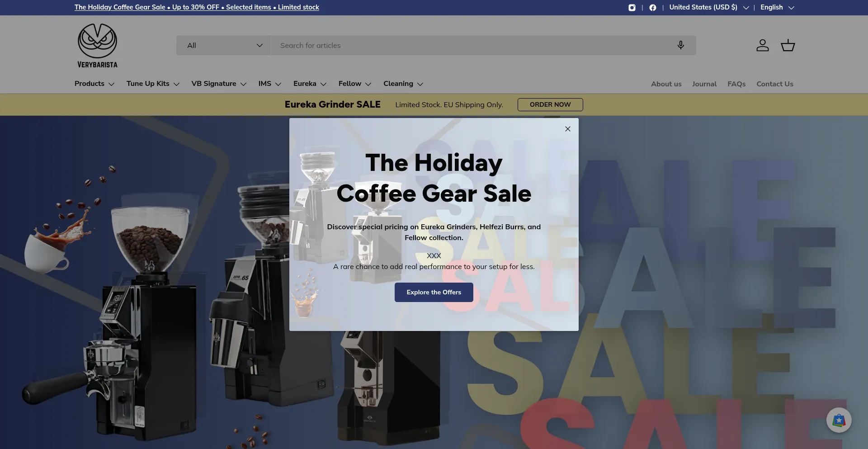
Task: Open the shopping basket icon
Action: click(x=788, y=45)
